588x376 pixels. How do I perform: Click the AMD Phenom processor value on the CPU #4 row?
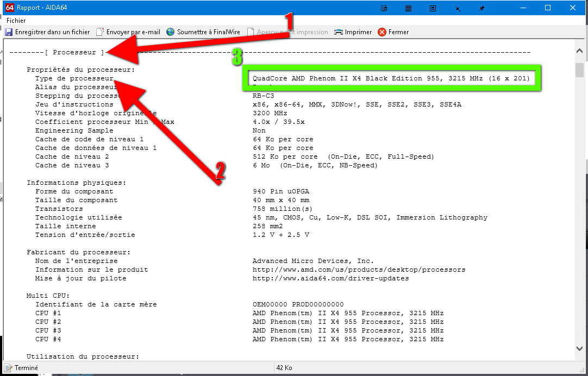pos(348,339)
